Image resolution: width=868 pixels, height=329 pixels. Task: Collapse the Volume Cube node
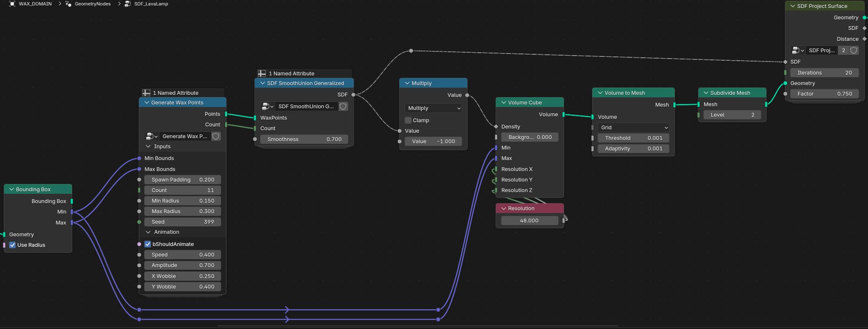pyautogui.click(x=504, y=103)
